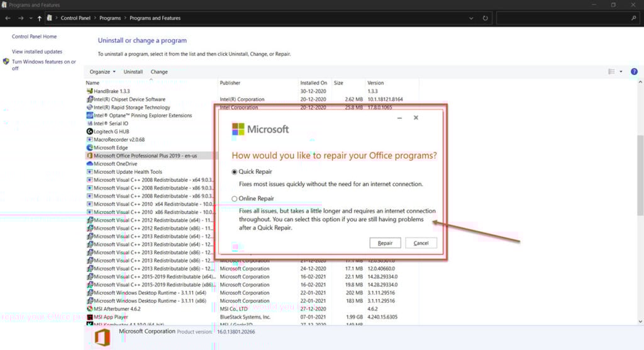Click the search magnifier icon
Screen dimensions: 644x350
tap(634, 18)
